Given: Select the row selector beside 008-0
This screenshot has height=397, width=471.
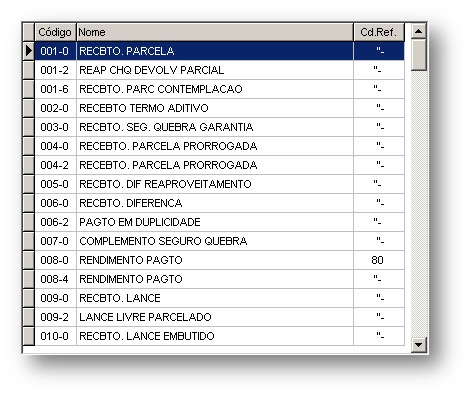Looking at the screenshot, I should click(x=29, y=260).
